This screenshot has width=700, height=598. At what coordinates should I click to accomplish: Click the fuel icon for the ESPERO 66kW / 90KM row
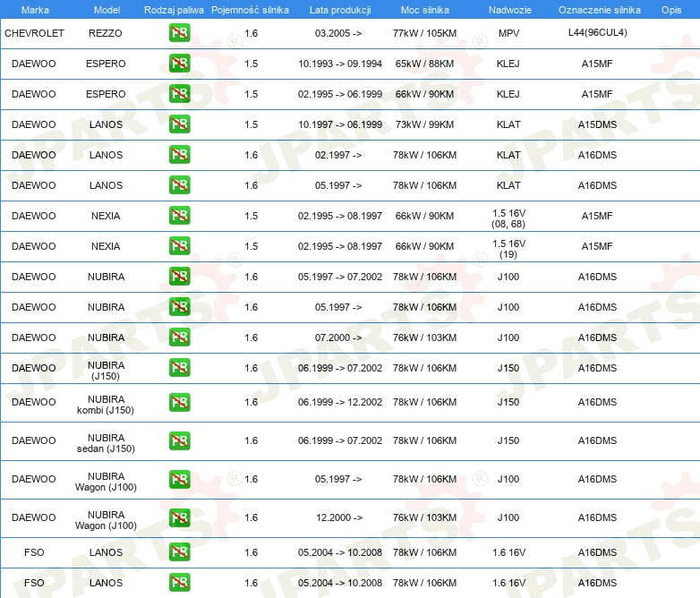[179, 94]
